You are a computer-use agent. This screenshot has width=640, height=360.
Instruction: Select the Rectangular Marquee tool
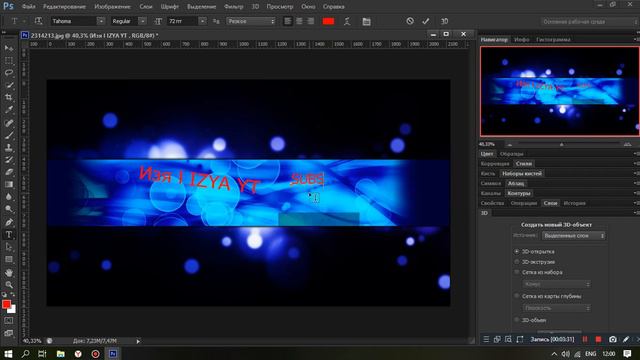click(9, 60)
